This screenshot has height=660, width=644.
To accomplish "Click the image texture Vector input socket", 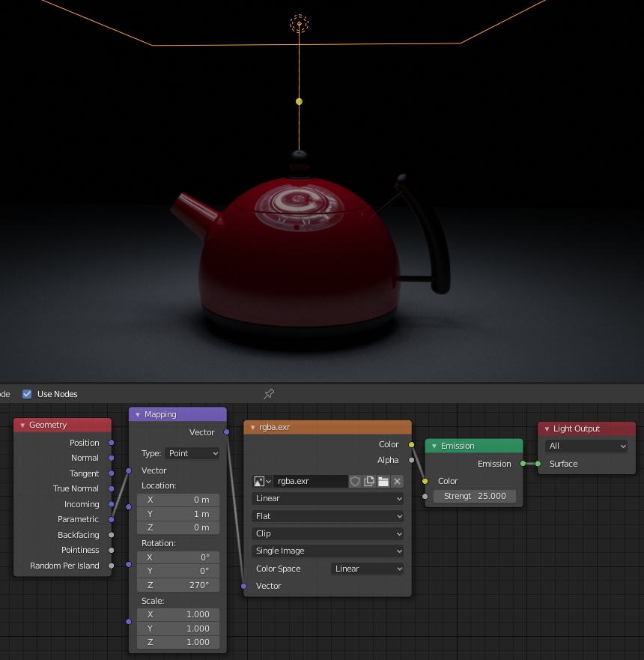I will point(244,586).
